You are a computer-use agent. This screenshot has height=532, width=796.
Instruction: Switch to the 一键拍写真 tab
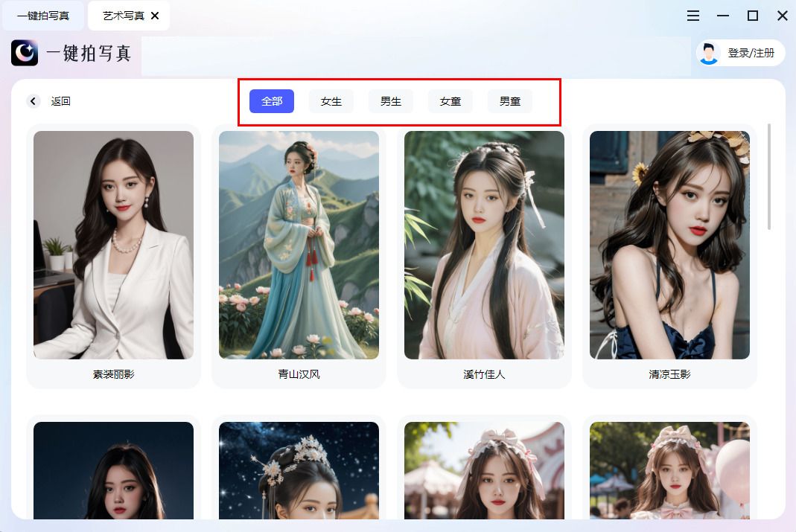[x=43, y=16]
